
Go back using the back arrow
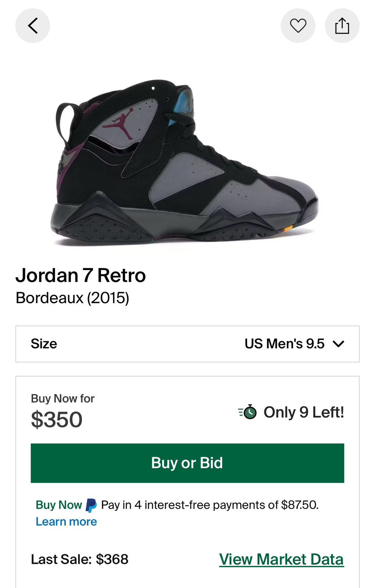[x=32, y=26]
